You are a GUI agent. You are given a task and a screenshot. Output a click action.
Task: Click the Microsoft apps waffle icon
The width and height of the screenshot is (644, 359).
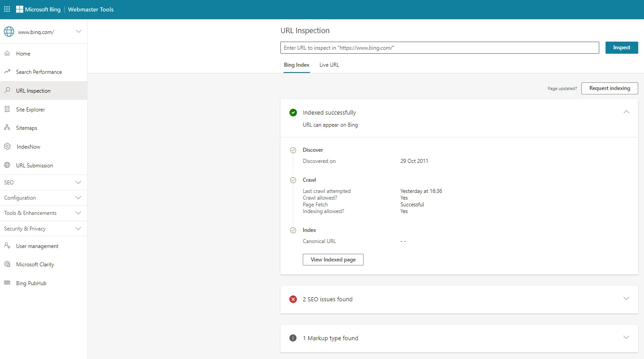pyautogui.click(x=7, y=9)
